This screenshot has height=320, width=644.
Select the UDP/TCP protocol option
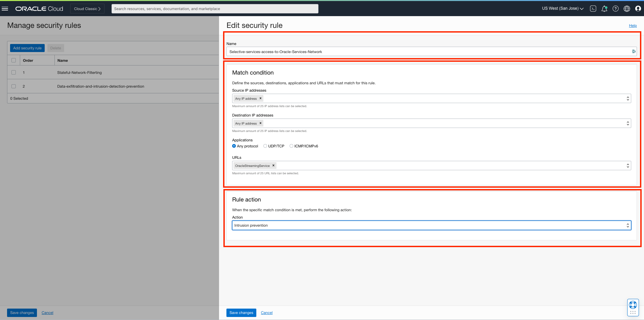tap(265, 146)
